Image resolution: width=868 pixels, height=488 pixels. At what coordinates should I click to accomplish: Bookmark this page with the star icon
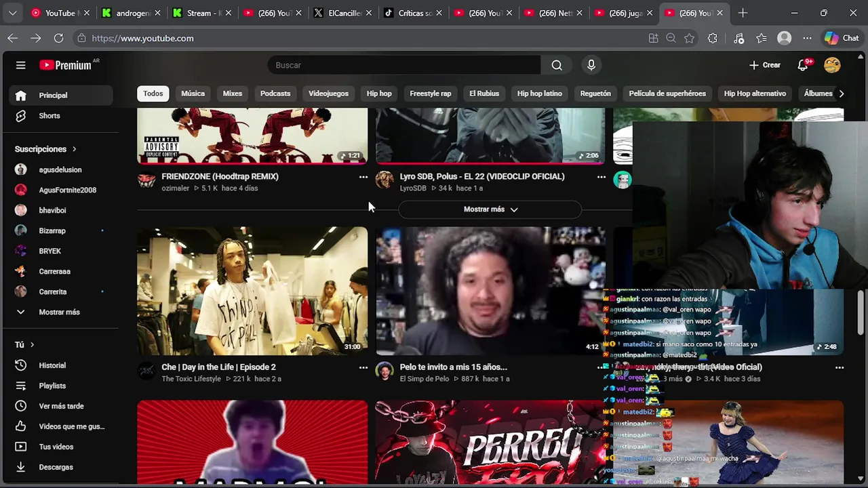pyautogui.click(x=690, y=38)
